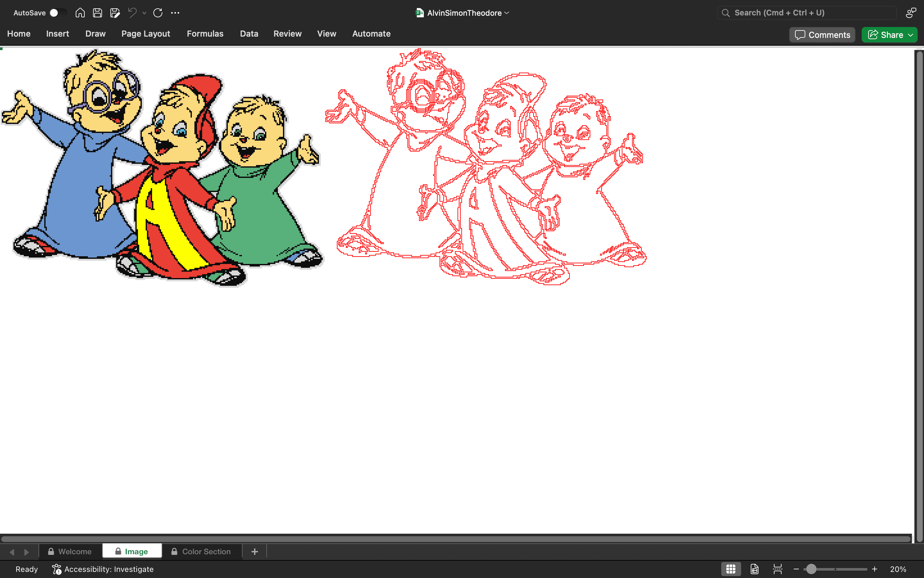The image size is (924, 578).
Task: Expand the AlvinSimonTheodore file name dropdown
Action: click(507, 13)
